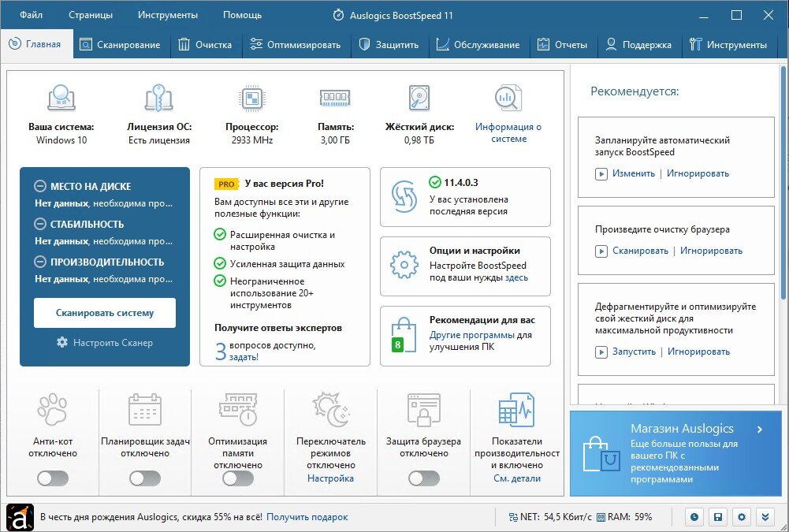Switch to the Очистка tab
The image size is (789, 532).
205,45
